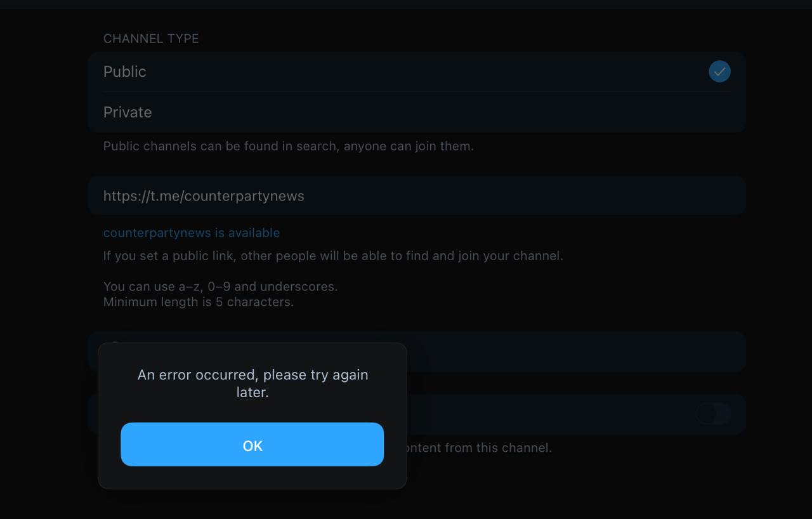Click the CHANNEL TYPE section header
The height and width of the screenshot is (519, 812).
(151, 39)
